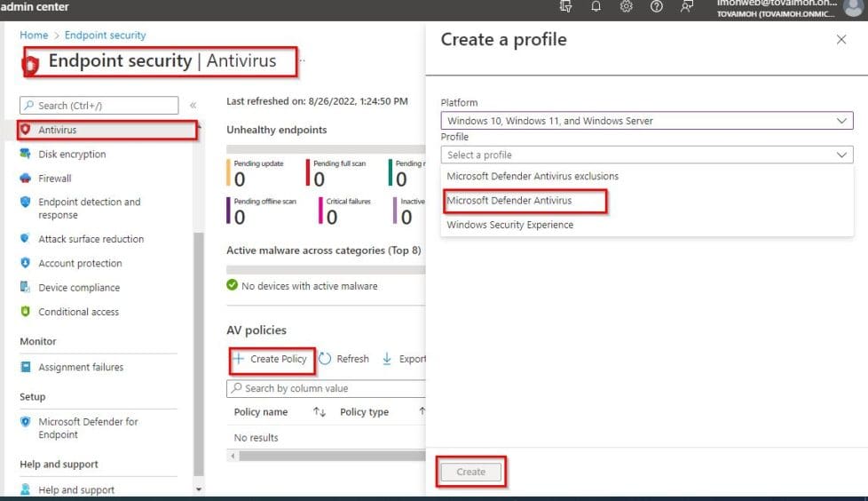Click the plus icon of Create Policy
Screen dimensions: 868x501
click(x=238, y=359)
